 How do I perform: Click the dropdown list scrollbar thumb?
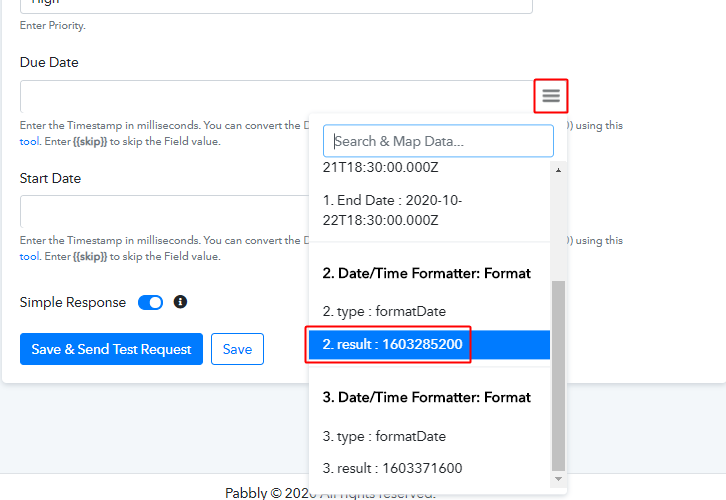coord(558,375)
